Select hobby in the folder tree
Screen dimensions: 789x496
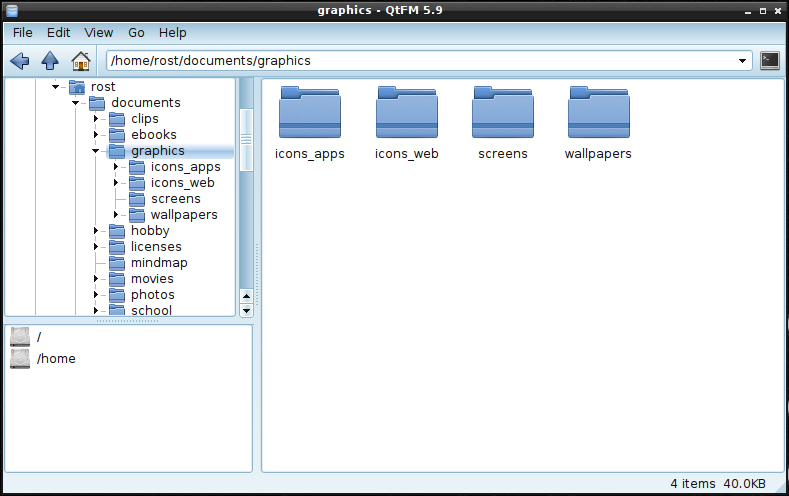click(x=150, y=231)
